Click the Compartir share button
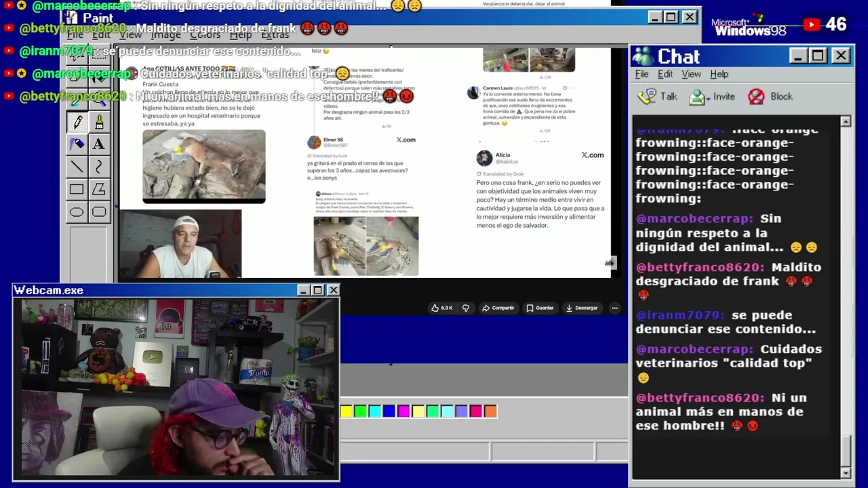The height and width of the screenshot is (488, 868). [498, 308]
